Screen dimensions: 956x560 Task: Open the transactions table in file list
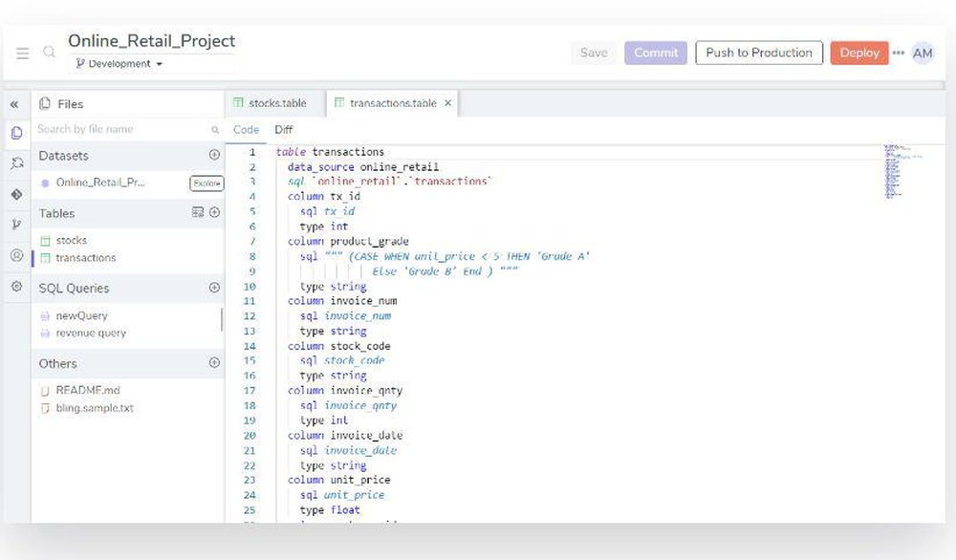pyautogui.click(x=85, y=258)
